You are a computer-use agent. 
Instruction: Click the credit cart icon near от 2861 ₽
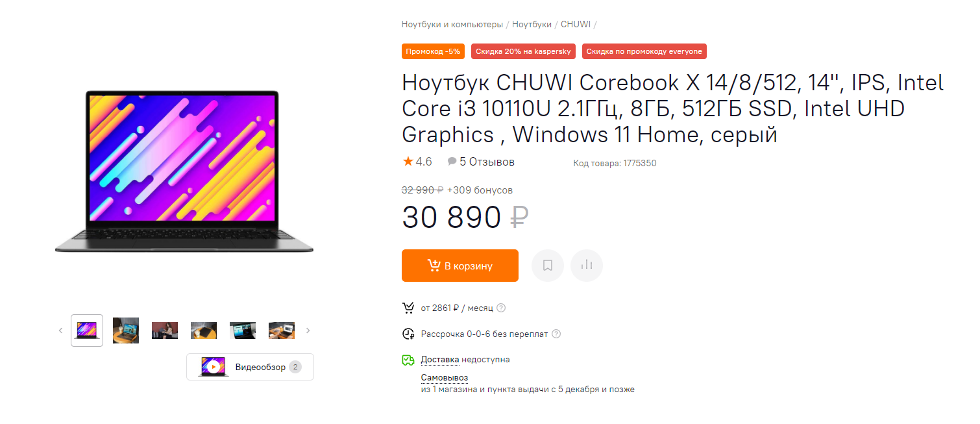pos(408,308)
